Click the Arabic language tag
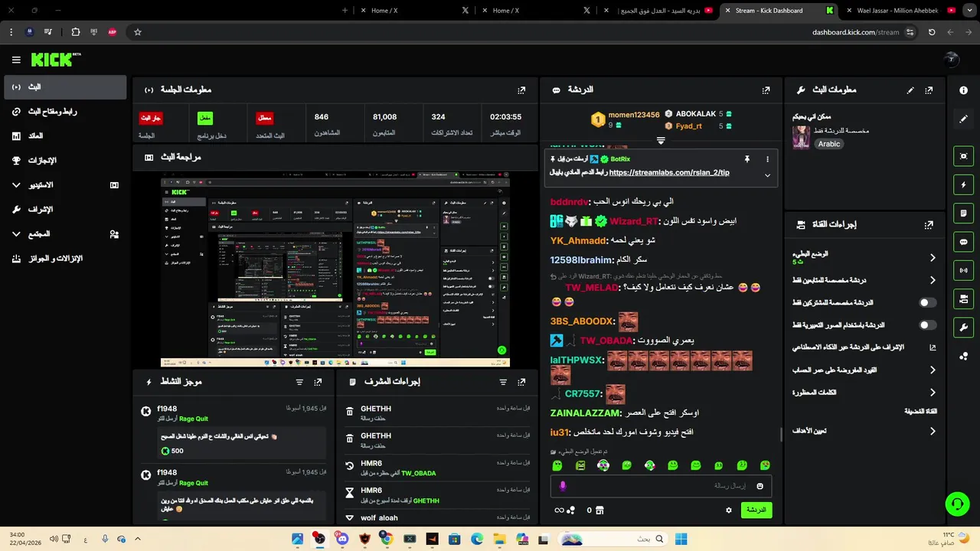This screenshot has width=980, height=551. [828, 144]
